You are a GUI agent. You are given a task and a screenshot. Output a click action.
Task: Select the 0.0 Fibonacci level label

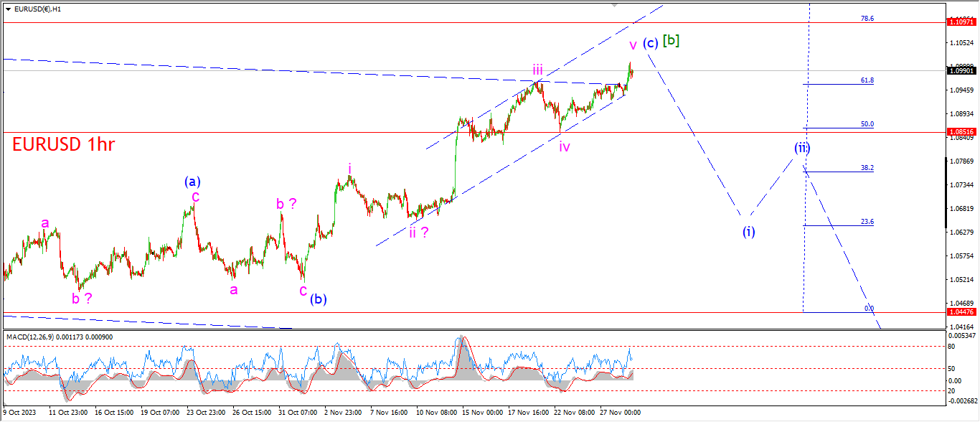pos(869,308)
